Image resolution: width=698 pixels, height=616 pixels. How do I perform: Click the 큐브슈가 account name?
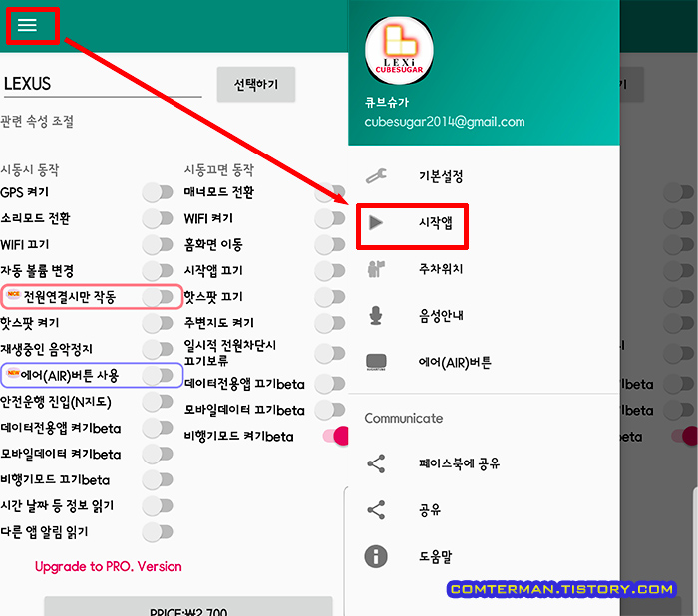pos(387,102)
